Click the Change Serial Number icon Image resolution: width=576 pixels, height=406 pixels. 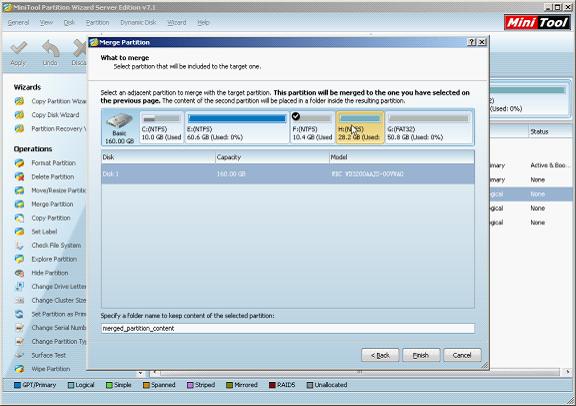pos(19,328)
